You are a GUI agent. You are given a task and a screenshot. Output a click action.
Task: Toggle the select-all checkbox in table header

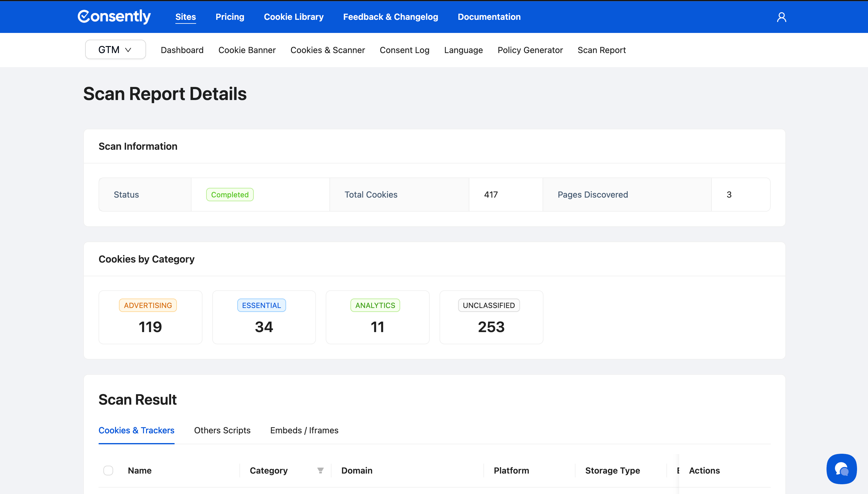pos(108,470)
